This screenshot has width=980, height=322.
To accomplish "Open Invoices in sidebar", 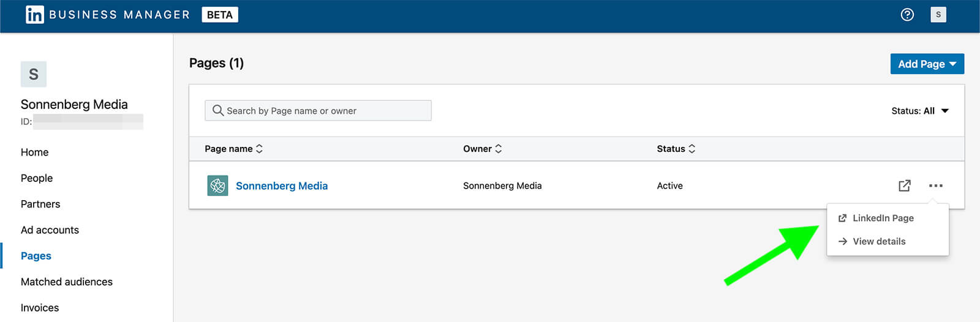I will tap(40, 308).
